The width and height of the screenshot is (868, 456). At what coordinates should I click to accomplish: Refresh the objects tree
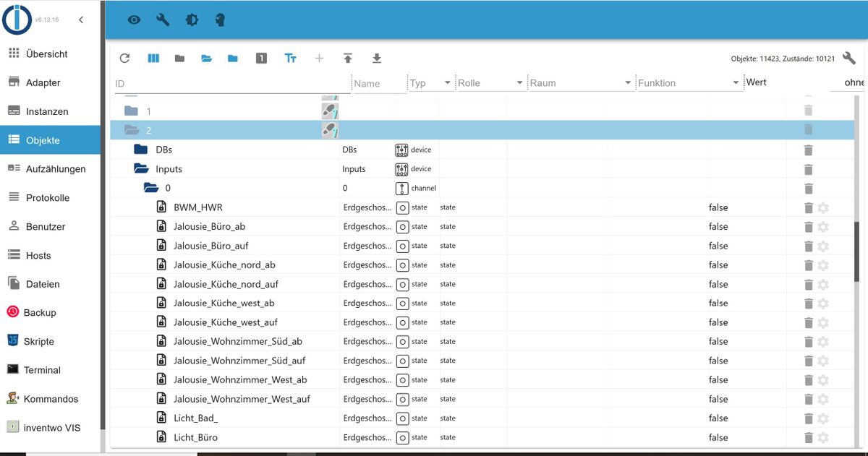pyautogui.click(x=124, y=59)
